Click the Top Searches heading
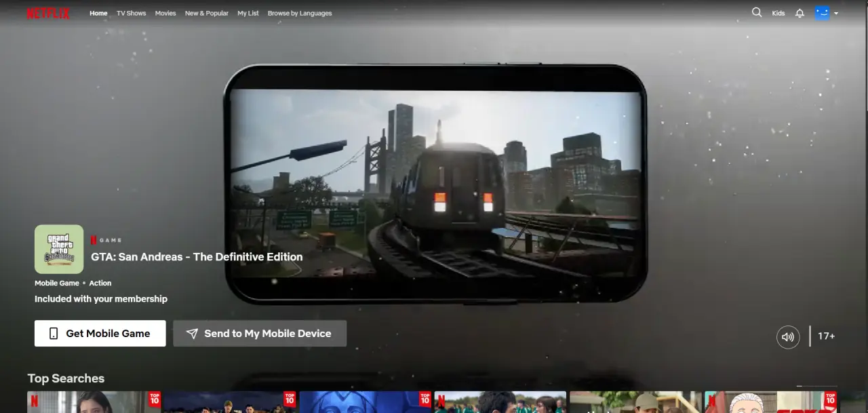 pos(66,378)
